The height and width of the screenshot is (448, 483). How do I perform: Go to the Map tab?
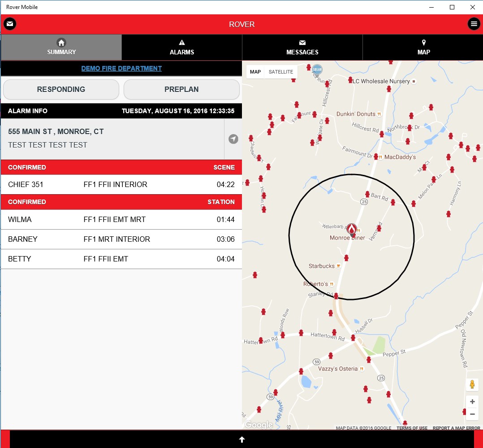pyautogui.click(x=423, y=47)
